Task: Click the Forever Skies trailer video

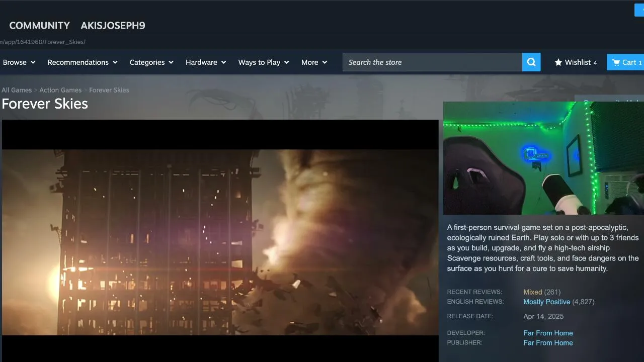Action: coord(220,241)
